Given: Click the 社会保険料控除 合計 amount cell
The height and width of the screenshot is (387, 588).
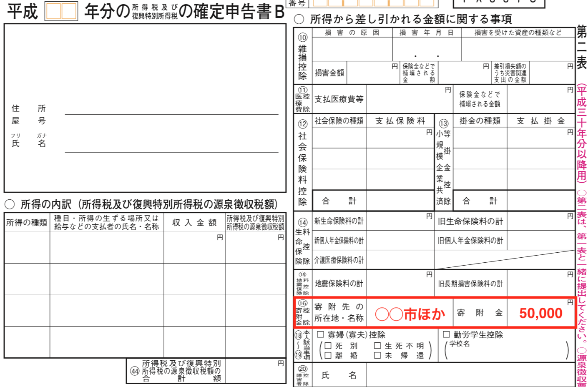Looking at the screenshot, I should [400, 201].
